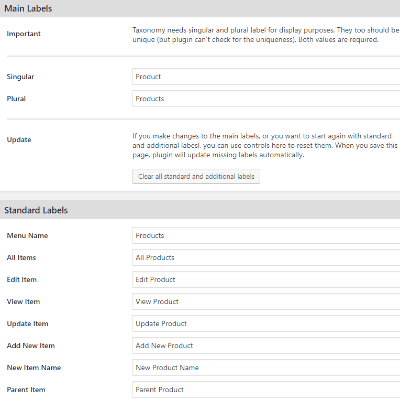Image resolution: width=400 pixels, height=400 pixels.
Task: Click the Important row label
Action: click(24, 34)
